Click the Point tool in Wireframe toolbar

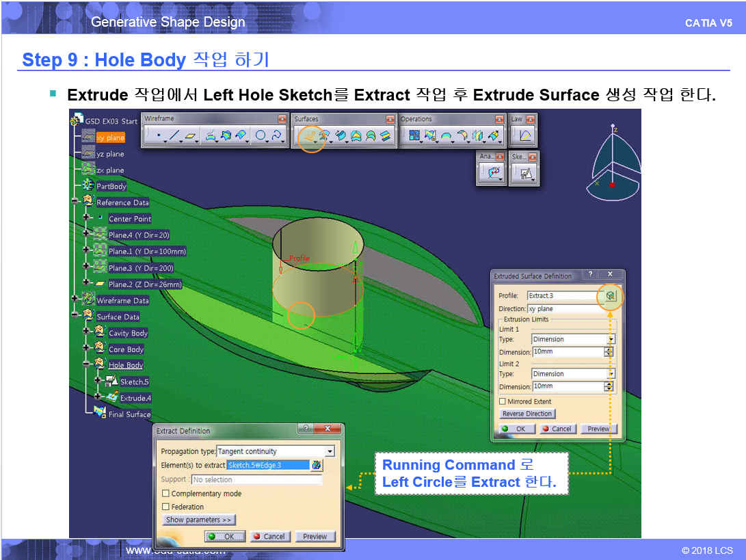pos(159,136)
